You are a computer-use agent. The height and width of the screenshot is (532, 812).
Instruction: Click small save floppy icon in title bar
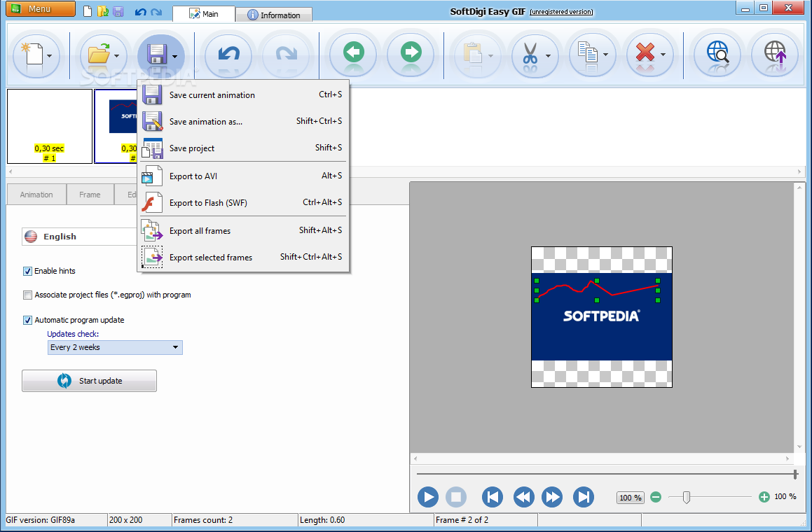pyautogui.click(x=118, y=11)
